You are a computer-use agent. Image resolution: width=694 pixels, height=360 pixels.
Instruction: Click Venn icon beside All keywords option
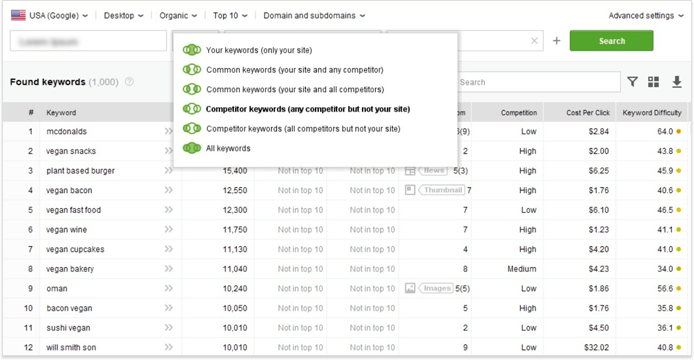(x=192, y=148)
